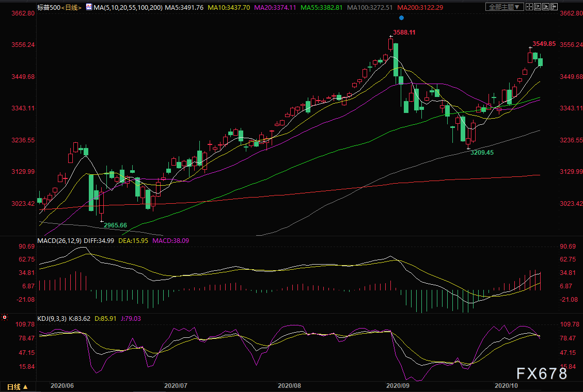Click the compress chart axis icon
Viewport: 583px width, 392px height.
(x=538, y=7)
